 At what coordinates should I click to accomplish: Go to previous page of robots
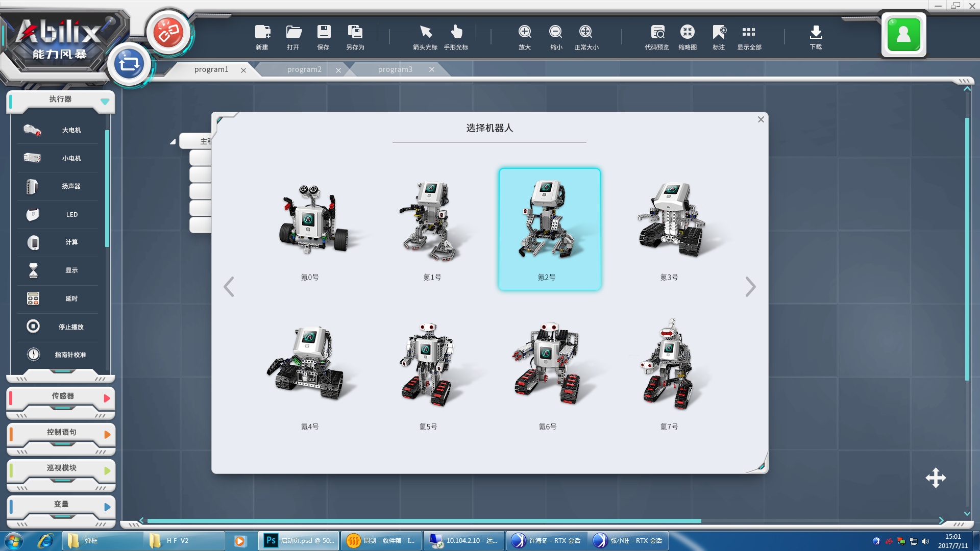pos(229,287)
